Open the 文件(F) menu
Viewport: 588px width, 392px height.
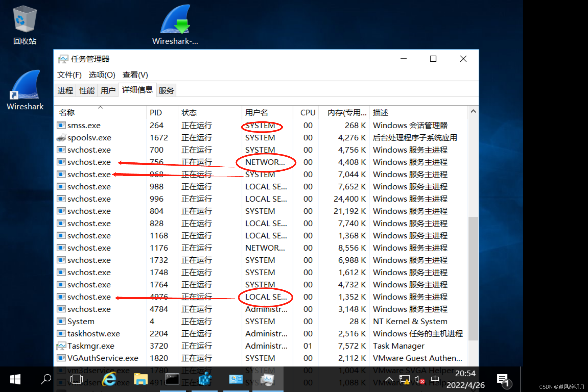[x=69, y=75]
